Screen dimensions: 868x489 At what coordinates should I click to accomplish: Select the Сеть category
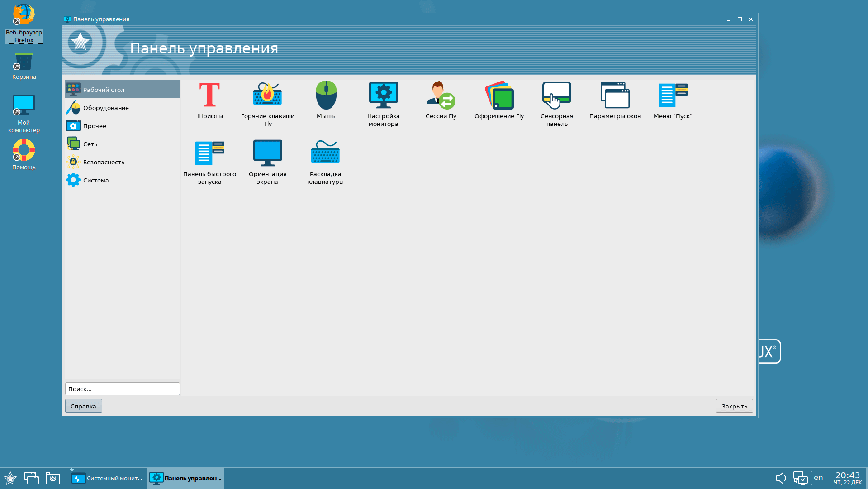[123, 144]
